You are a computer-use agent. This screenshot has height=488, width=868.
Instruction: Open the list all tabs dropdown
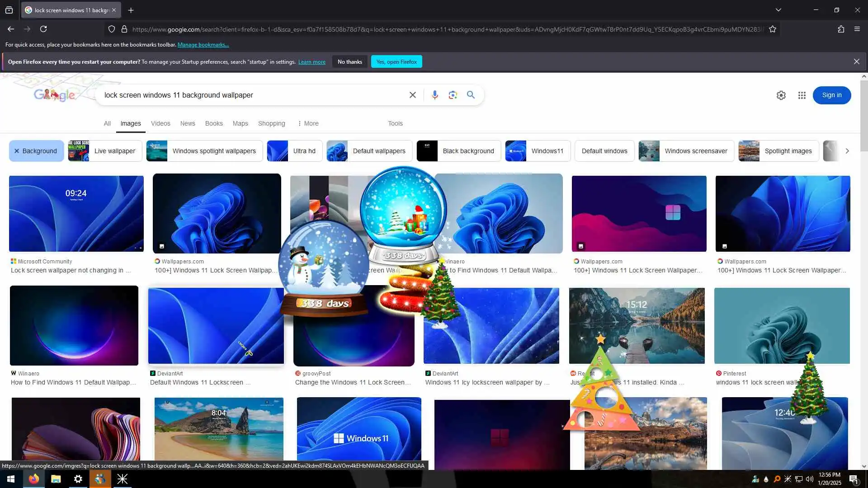point(778,10)
